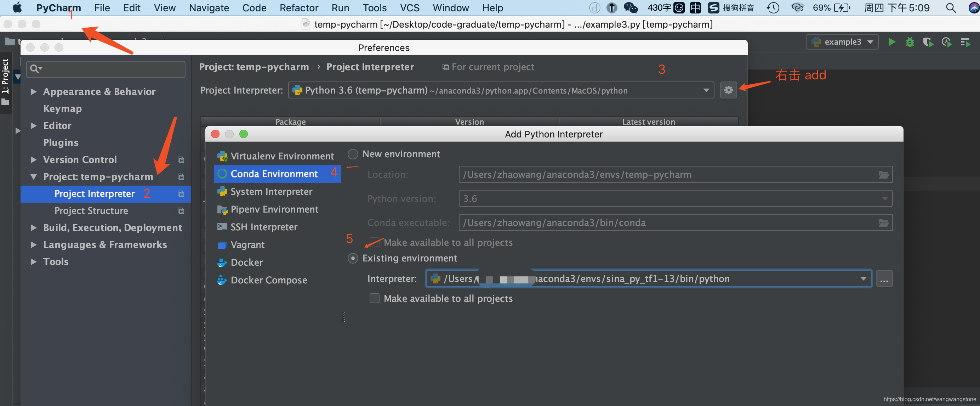The height and width of the screenshot is (406, 980).
Task: Click the System Interpreter python icon
Action: tap(222, 191)
